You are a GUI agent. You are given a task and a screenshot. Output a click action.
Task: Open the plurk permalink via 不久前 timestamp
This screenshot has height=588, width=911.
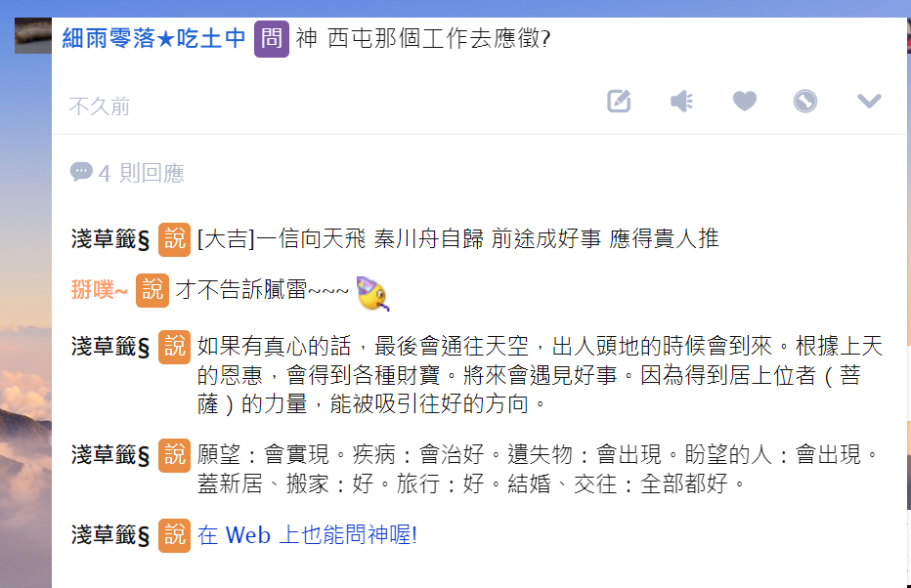point(100,106)
